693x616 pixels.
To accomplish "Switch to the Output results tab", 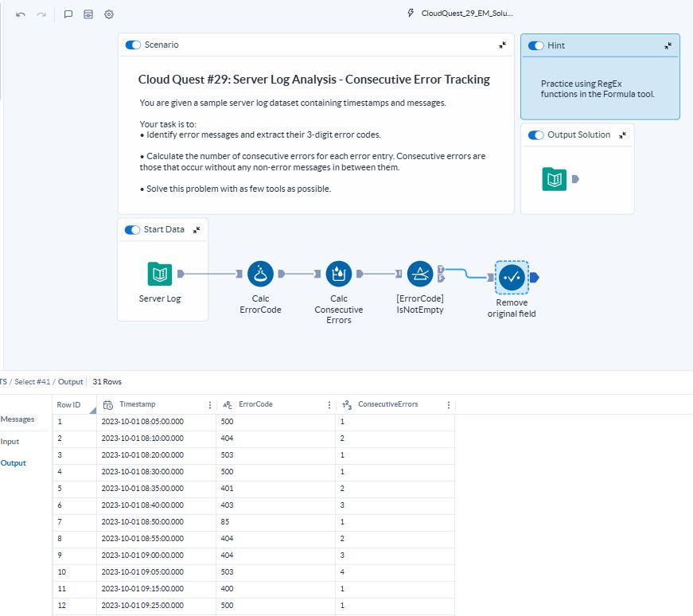I will (14, 463).
